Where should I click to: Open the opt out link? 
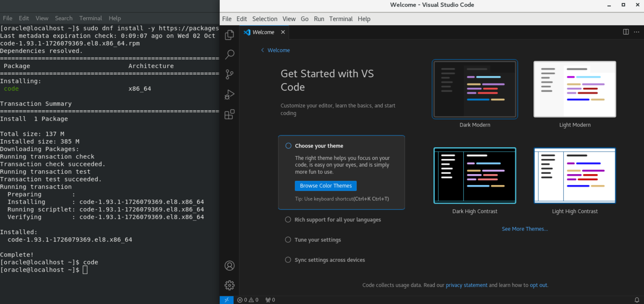(538, 285)
